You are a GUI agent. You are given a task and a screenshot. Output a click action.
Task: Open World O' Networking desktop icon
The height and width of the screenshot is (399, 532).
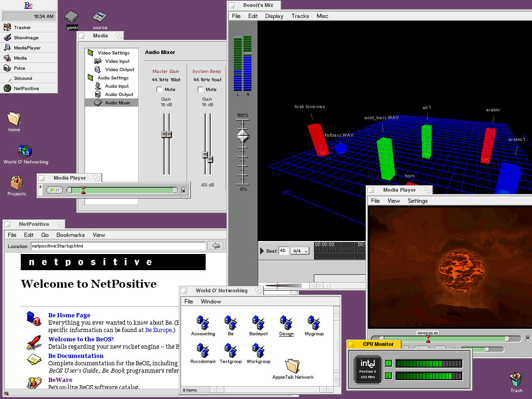[25, 151]
